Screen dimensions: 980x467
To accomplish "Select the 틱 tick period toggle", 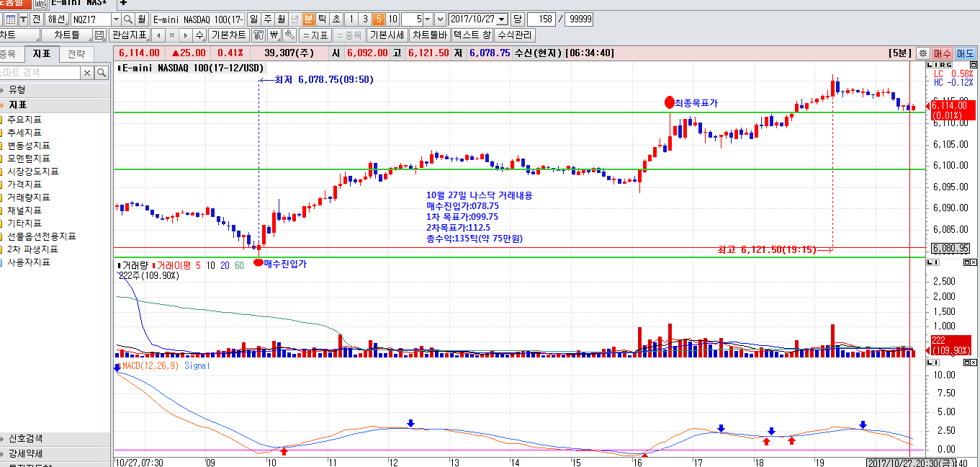I will 322,19.
